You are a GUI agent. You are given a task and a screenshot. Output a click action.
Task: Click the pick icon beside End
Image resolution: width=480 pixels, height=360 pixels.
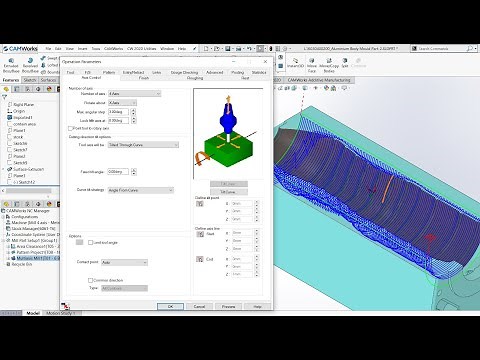pos(200,259)
